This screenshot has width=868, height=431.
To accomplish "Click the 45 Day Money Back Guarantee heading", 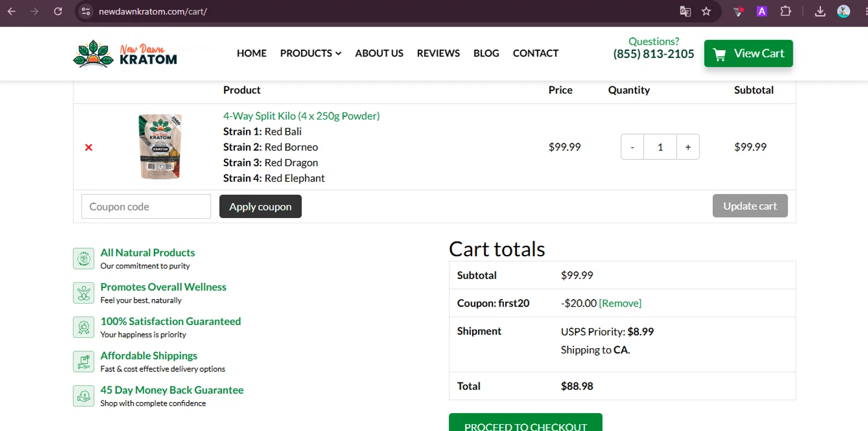I will click(x=172, y=390).
